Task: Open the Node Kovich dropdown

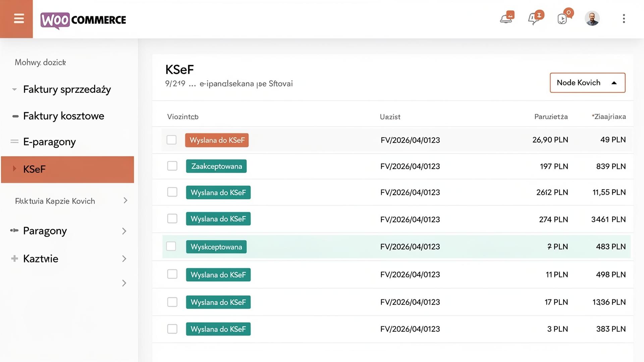Action: (587, 83)
